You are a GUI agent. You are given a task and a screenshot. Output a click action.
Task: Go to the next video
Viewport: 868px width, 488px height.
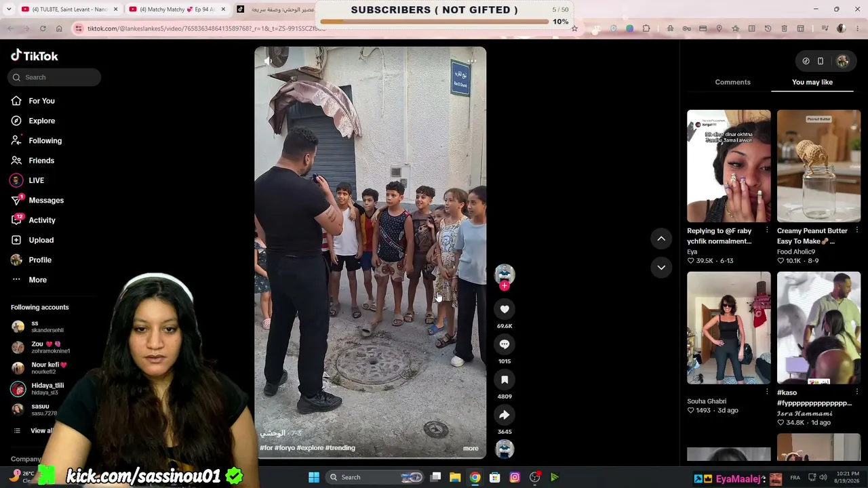(661, 268)
